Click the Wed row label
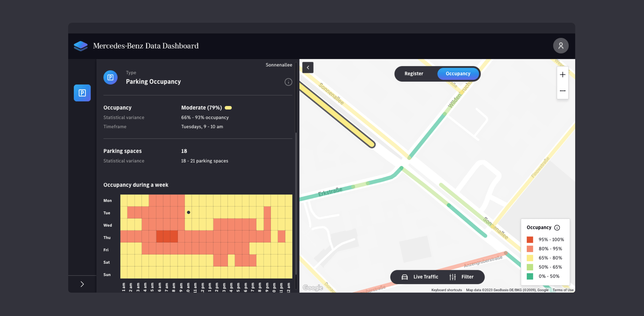The image size is (644, 316). pyautogui.click(x=108, y=225)
